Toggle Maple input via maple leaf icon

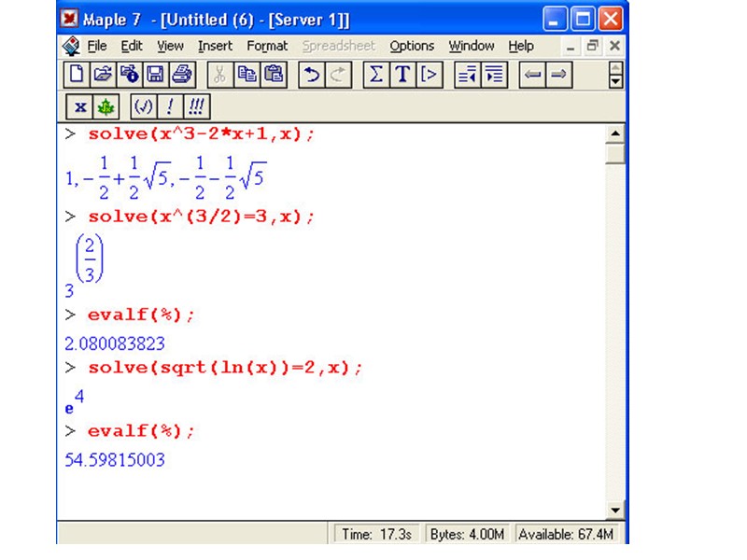point(106,106)
